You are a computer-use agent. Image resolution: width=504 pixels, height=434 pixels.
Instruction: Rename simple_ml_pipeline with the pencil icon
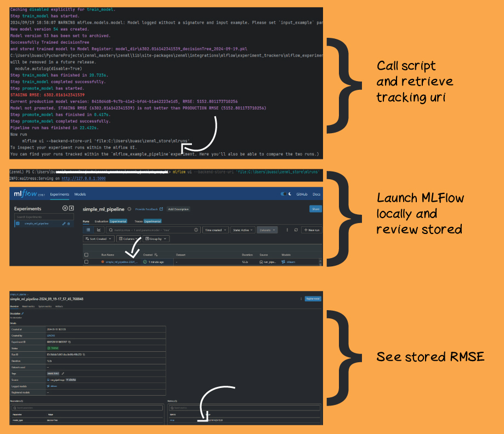64,224
